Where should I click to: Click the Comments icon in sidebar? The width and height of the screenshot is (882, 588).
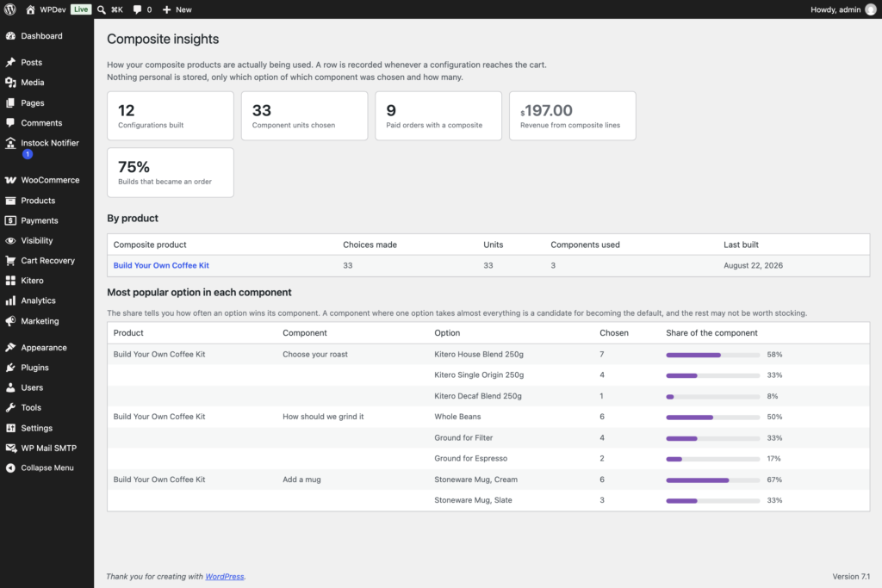coord(10,123)
